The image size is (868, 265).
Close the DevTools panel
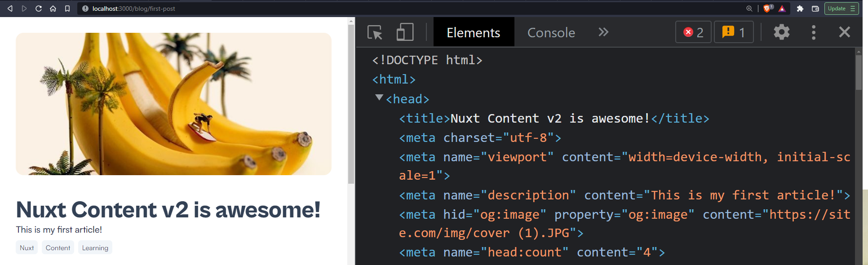[845, 32]
